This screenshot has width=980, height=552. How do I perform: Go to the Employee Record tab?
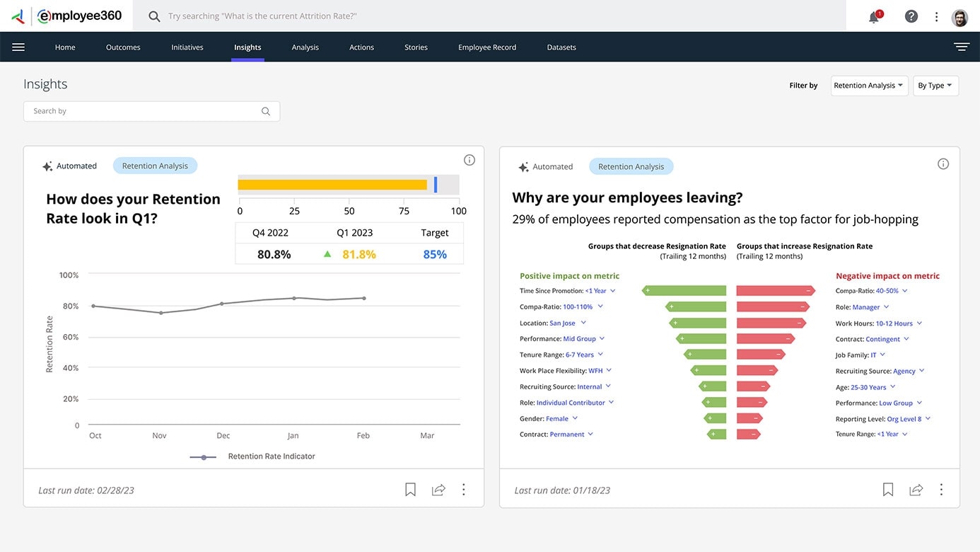click(x=486, y=47)
